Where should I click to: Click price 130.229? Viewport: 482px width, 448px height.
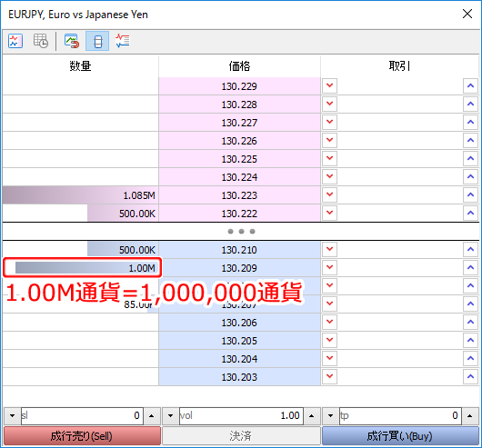click(239, 86)
